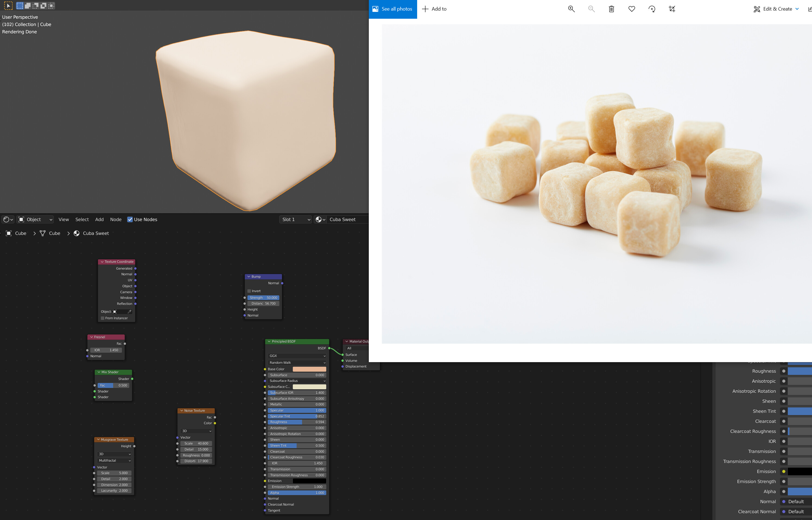Click the Fresnel IOR field
This screenshot has height=520, width=812.
[x=106, y=350]
